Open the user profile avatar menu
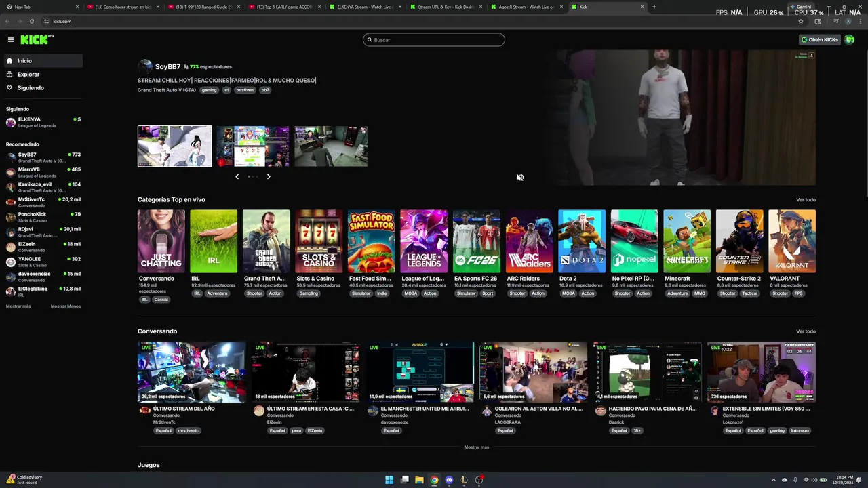 (849, 39)
